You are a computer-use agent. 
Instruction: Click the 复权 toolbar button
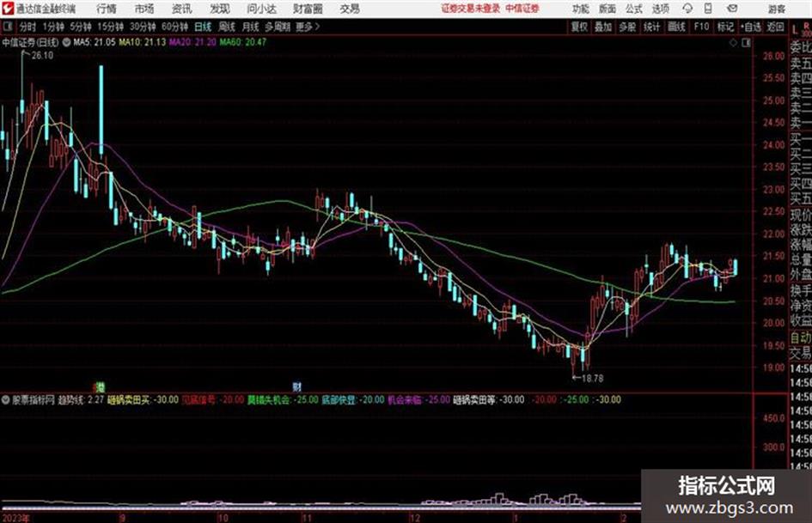tap(579, 27)
